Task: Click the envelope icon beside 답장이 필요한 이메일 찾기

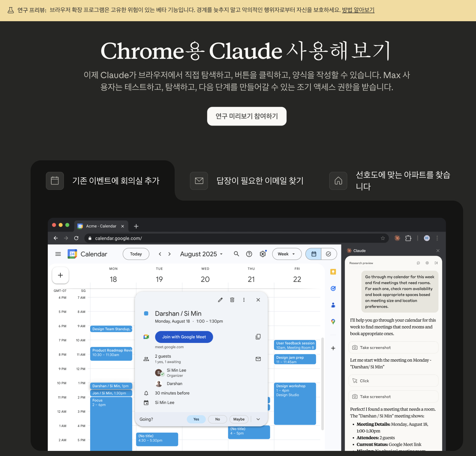Action: (x=199, y=181)
